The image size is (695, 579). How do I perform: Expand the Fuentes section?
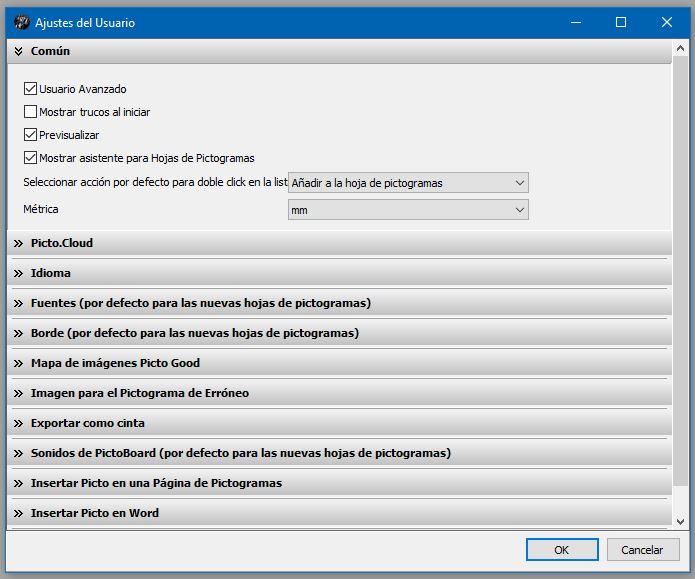click(340, 303)
